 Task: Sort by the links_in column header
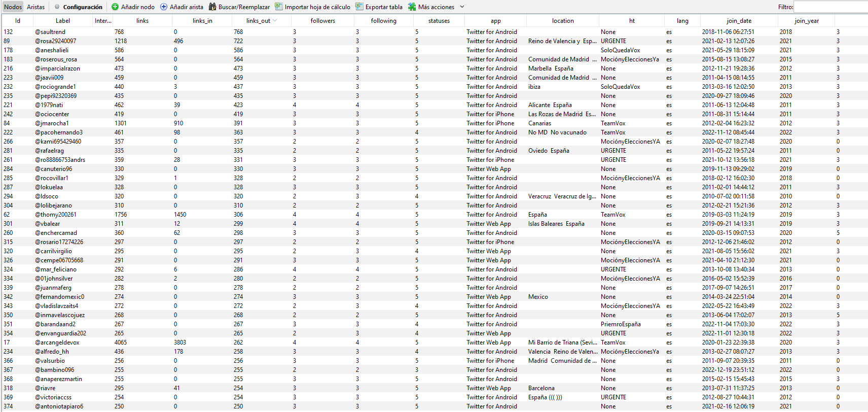click(x=202, y=21)
